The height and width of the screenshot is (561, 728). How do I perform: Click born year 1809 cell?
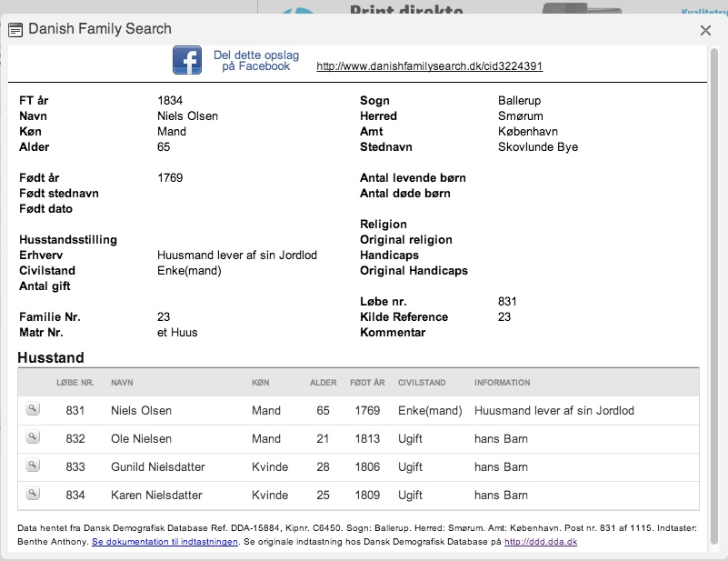coord(367,495)
